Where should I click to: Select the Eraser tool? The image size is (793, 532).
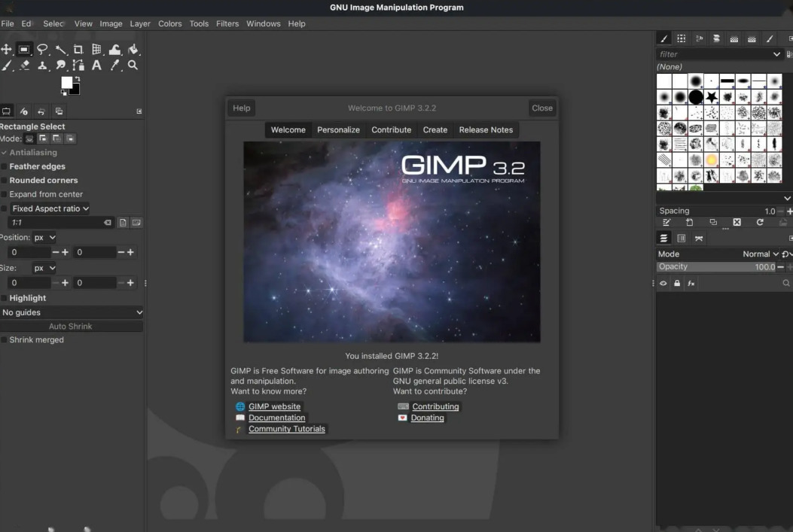(24, 65)
